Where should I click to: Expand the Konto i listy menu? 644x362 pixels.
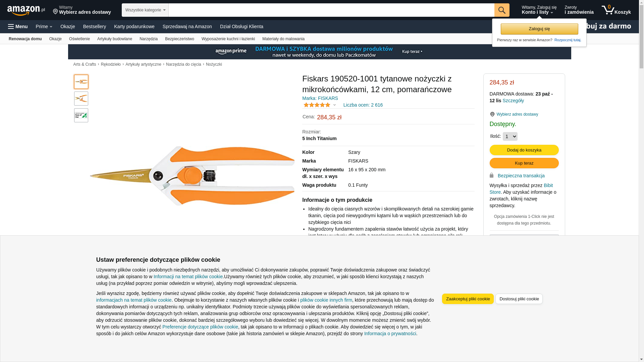pyautogui.click(x=539, y=10)
